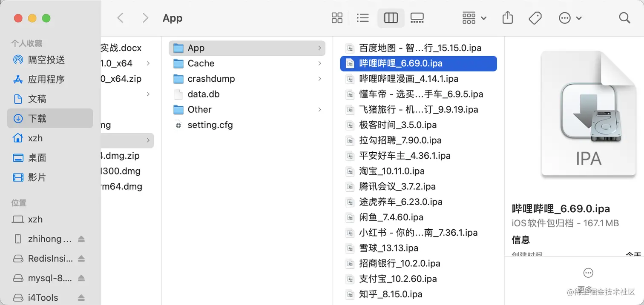This screenshot has width=644, height=305.
Task: Go back with the left chevron button
Action: click(121, 18)
